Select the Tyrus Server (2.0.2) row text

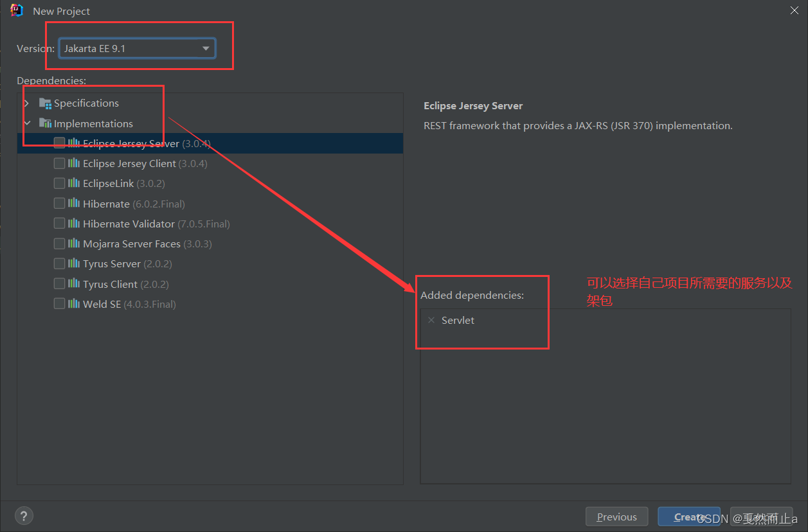pyautogui.click(x=127, y=263)
